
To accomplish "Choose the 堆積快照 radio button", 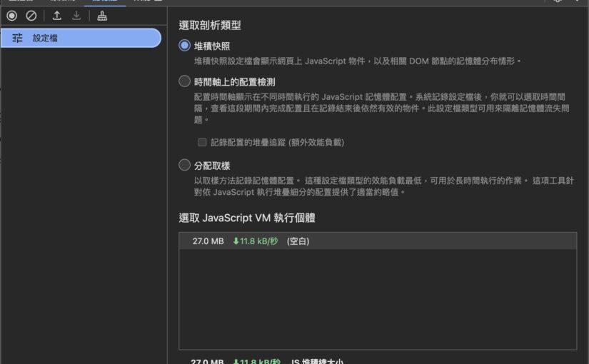I will click(185, 46).
